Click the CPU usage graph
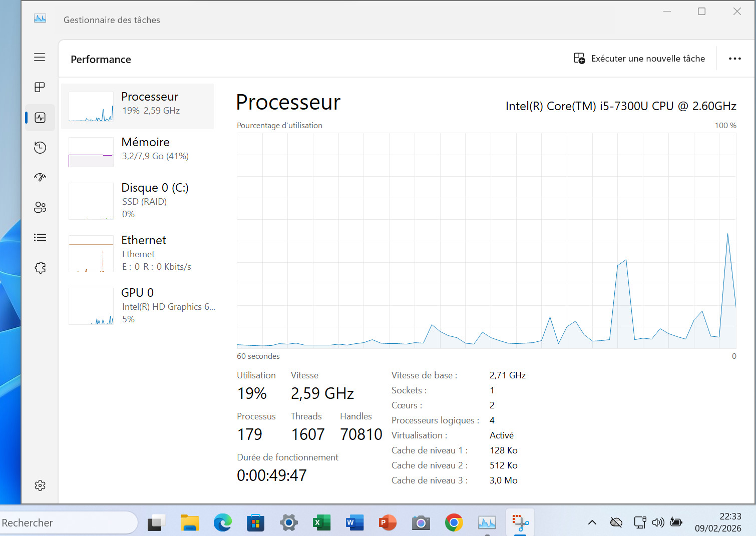 tap(486, 241)
